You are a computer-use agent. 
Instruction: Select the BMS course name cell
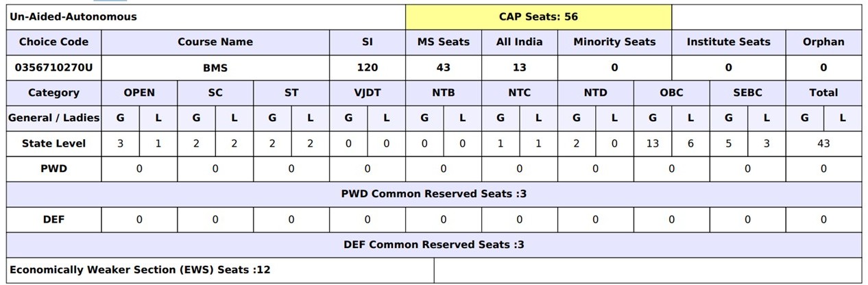click(215, 67)
